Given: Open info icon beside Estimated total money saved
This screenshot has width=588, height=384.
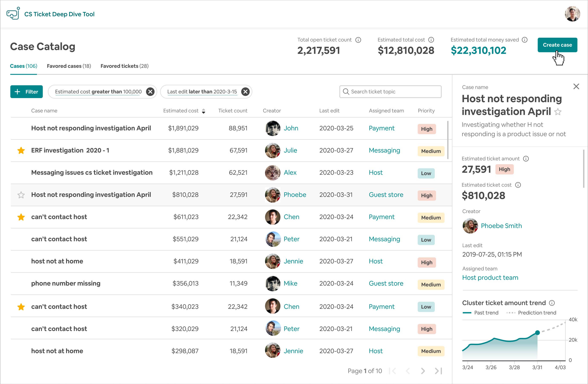Looking at the screenshot, I should pyautogui.click(x=524, y=40).
